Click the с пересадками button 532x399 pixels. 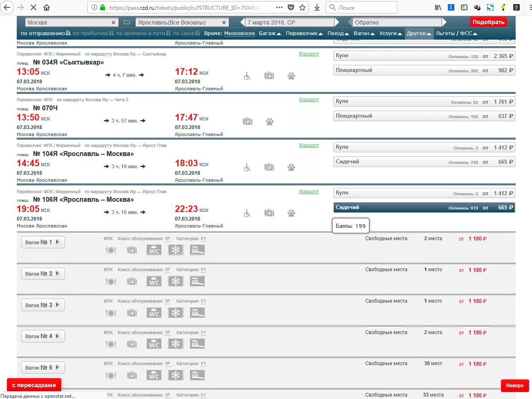(x=34, y=385)
